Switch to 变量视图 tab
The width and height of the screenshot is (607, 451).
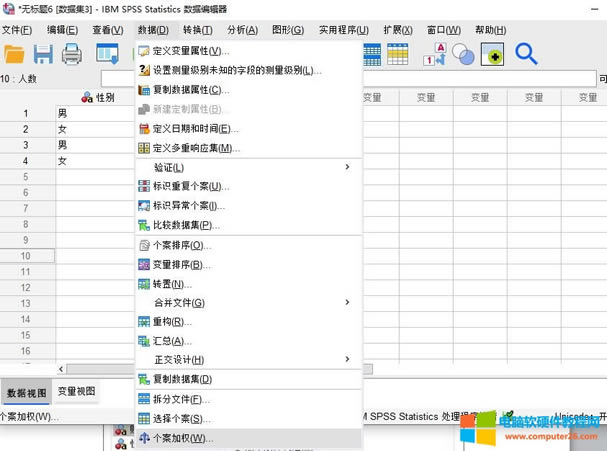(77, 391)
